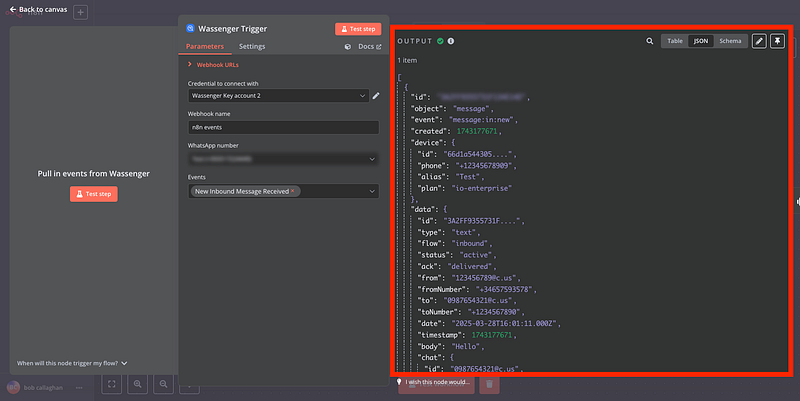Click the fit-to-view canvas icon
Image resolution: width=800 pixels, height=401 pixels.
(111, 383)
